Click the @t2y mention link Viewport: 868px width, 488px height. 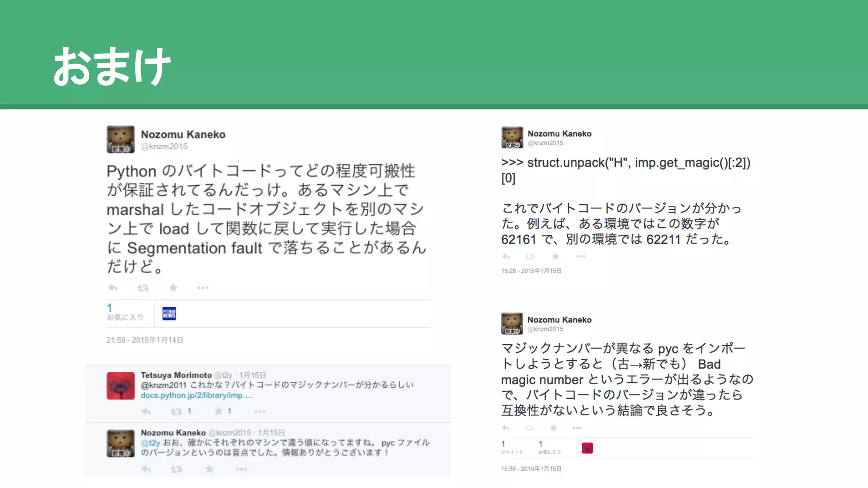[150, 443]
